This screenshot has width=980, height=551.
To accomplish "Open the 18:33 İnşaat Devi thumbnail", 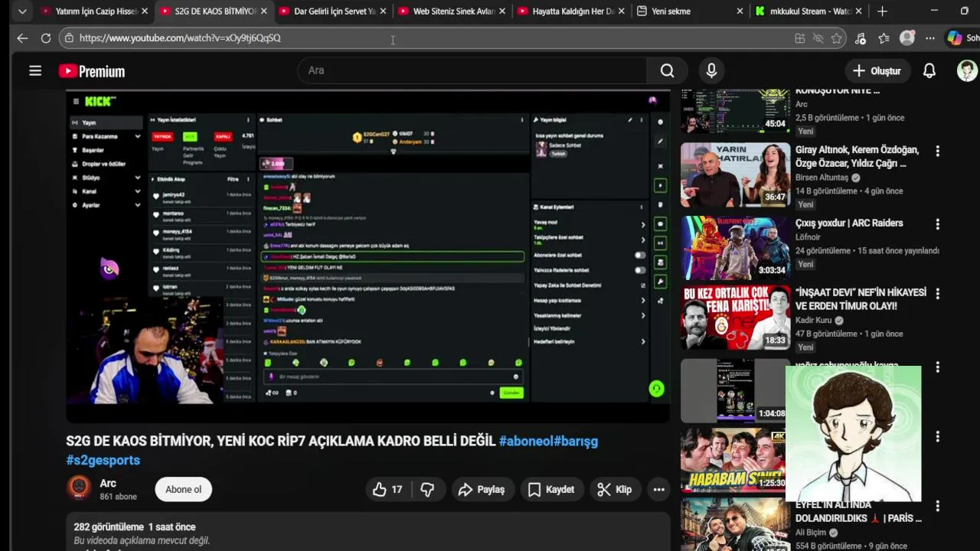I will (x=736, y=317).
